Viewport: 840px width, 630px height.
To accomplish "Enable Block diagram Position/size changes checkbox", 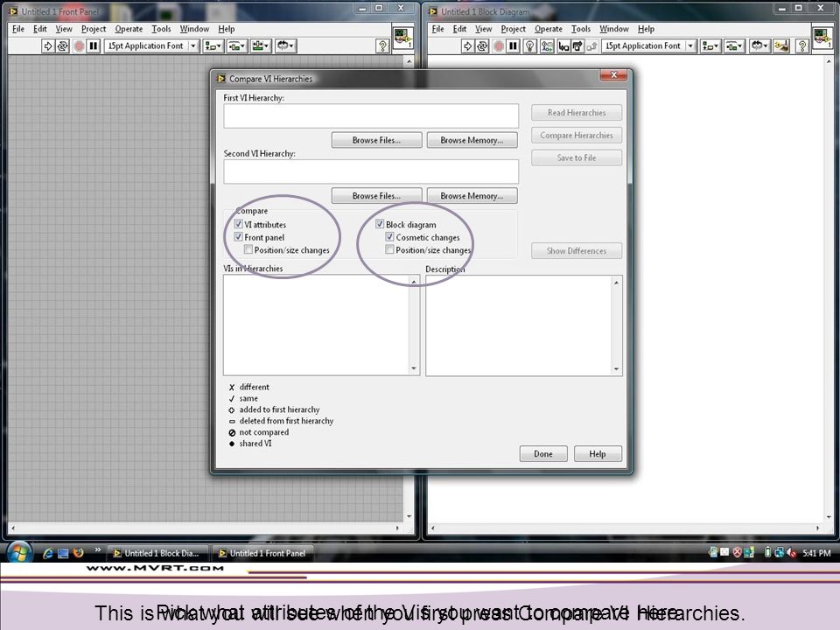I will (x=389, y=249).
